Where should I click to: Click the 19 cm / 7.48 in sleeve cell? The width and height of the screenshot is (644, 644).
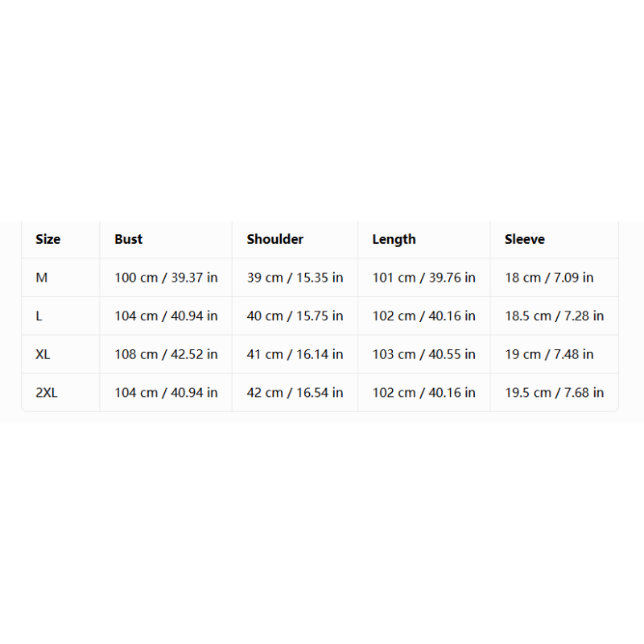pos(549,354)
